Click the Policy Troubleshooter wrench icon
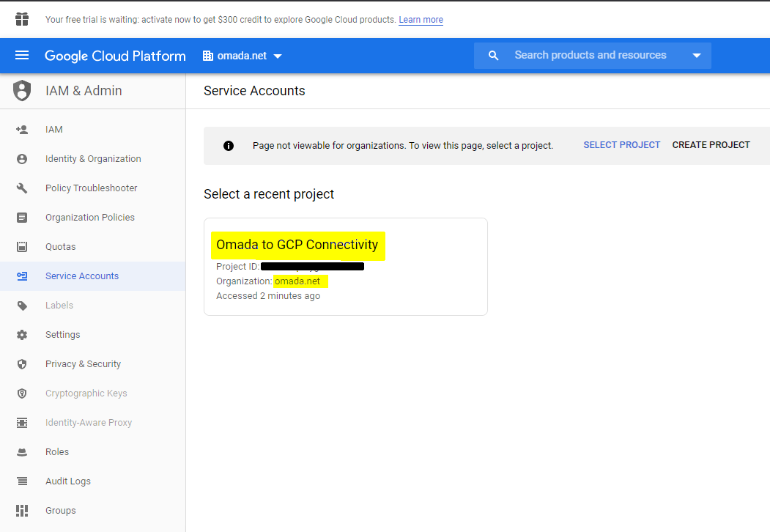Image resolution: width=770 pixels, height=532 pixels. [x=21, y=188]
